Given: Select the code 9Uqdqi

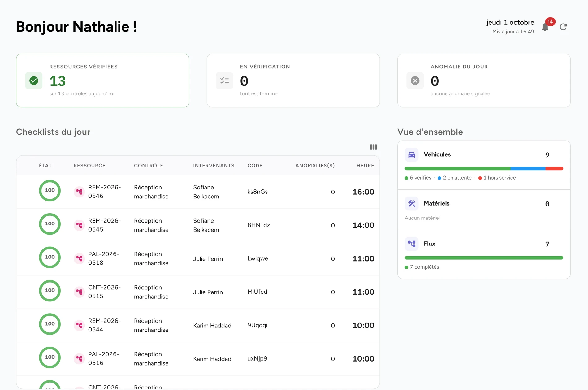Looking at the screenshot, I should (257, 325).
